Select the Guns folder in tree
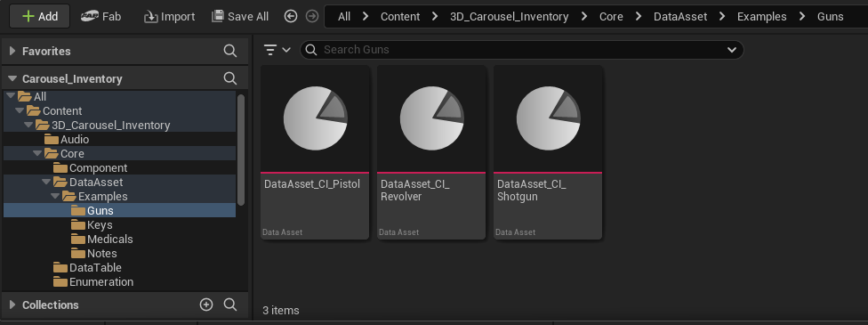Viewport: 868px width, 325px height. point(119,211)
